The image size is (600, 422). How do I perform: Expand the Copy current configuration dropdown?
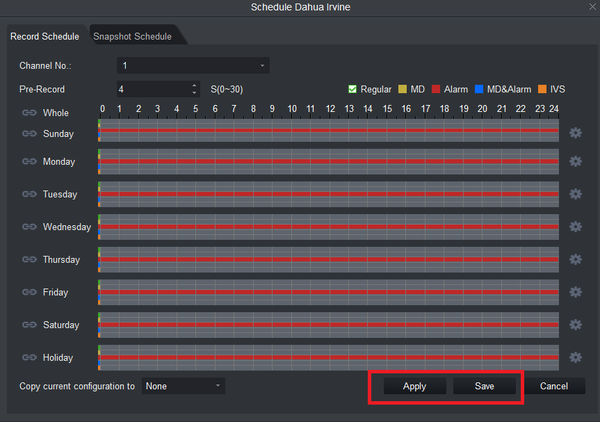coord(183,386)
